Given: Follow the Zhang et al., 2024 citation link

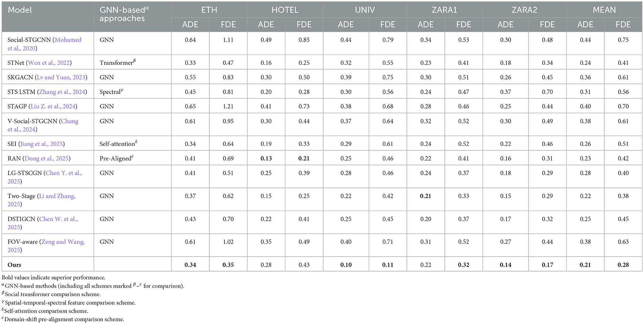Looking at the screenshot, I should pos(62,92).
